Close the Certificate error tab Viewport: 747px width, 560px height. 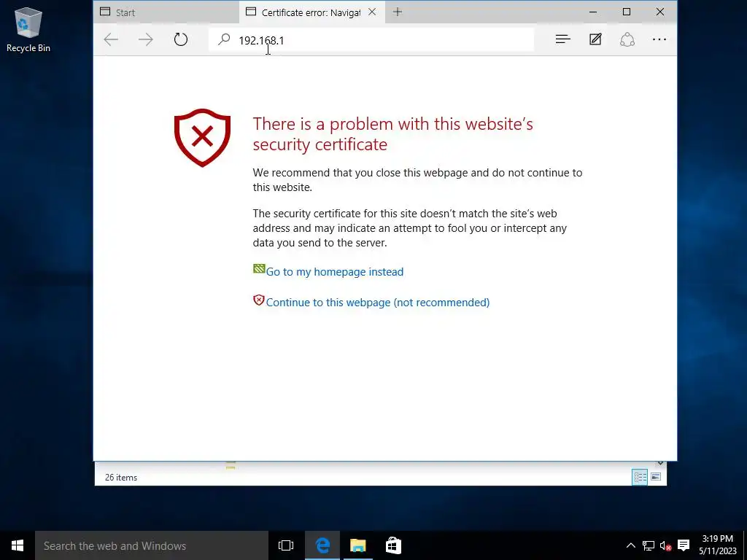[372, 12]
